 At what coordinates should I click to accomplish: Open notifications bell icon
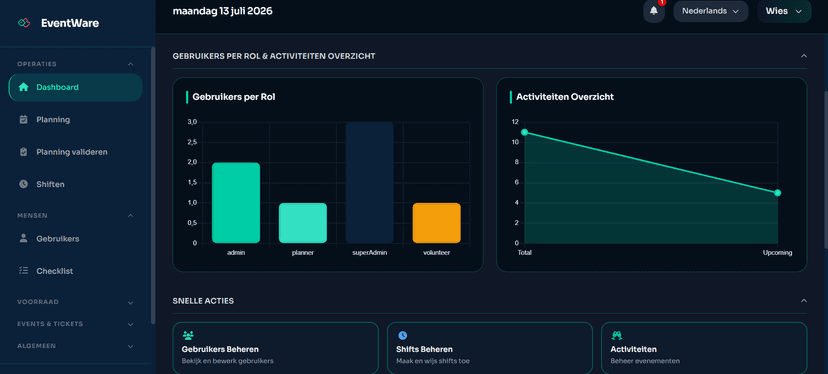[x=654, y=11]
